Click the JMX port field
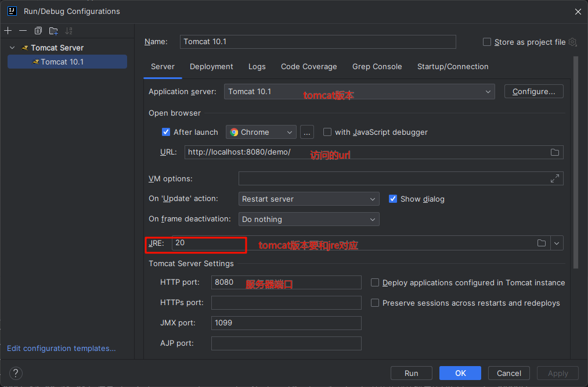The height and width of the screenshot is (387, 588). coord(286,323)
